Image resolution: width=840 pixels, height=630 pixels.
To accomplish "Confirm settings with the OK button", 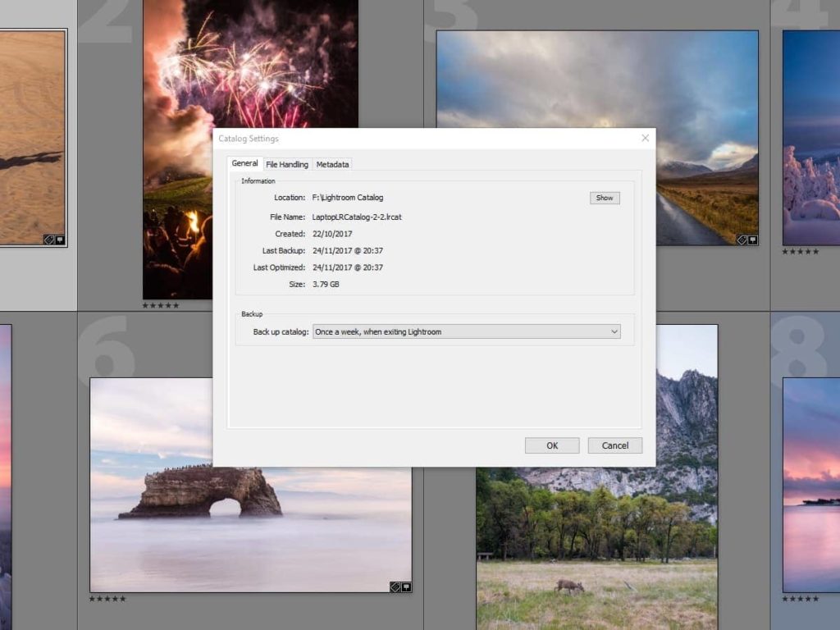I will (551, 445).
